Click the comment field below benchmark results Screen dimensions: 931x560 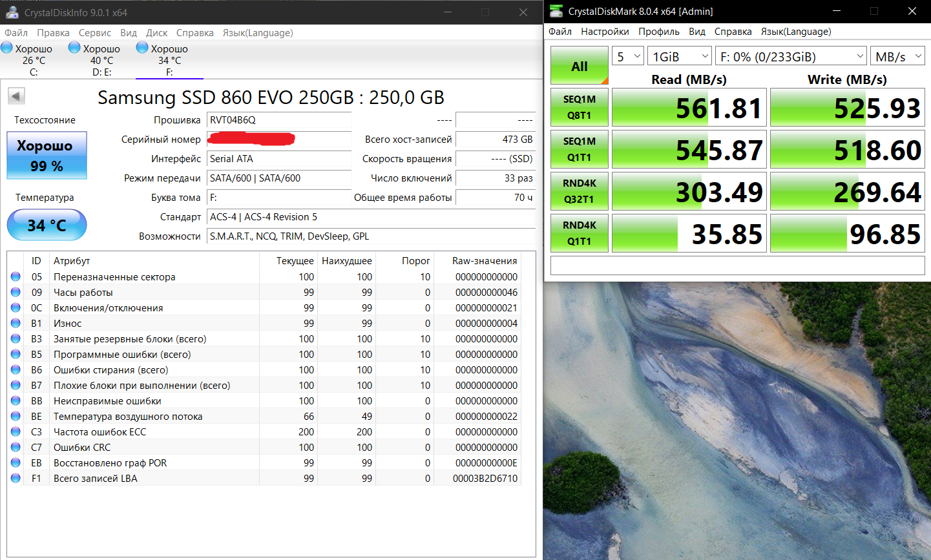point(738,265)
